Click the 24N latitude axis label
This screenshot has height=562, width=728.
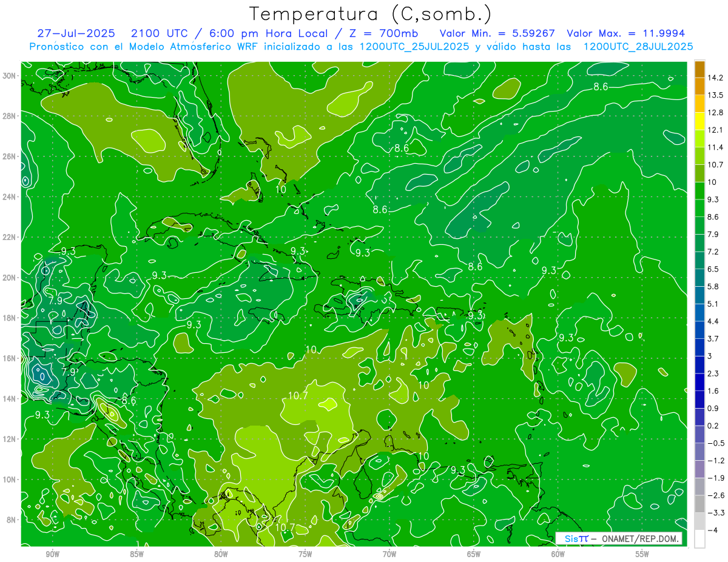(10, 197)
